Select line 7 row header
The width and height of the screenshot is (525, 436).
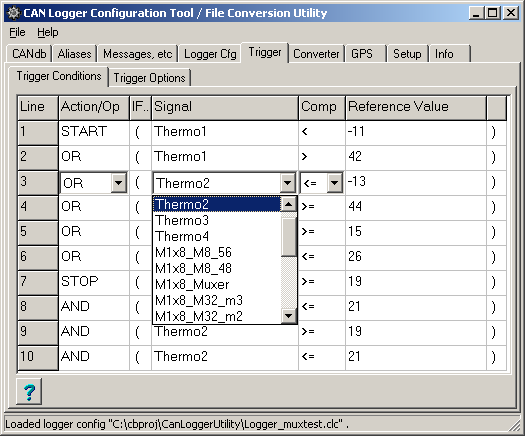[38, 283]
